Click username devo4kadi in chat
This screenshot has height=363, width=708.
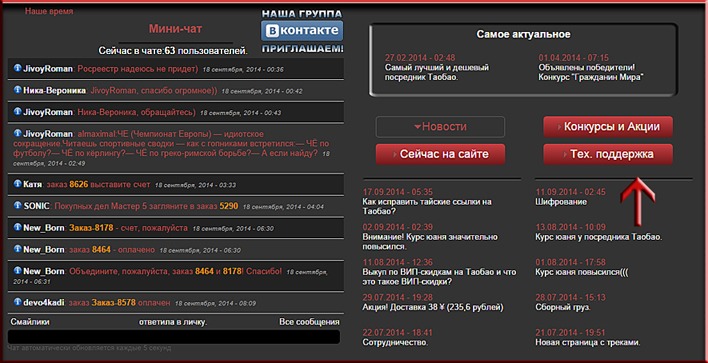[x=43, y=302]
